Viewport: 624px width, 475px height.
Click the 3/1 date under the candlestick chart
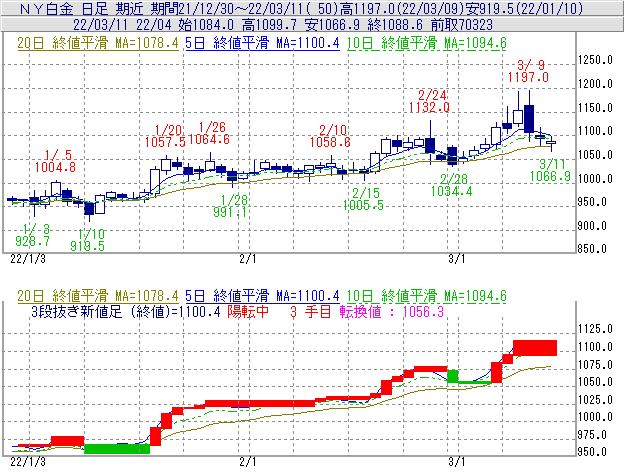[x=456, y=259]
